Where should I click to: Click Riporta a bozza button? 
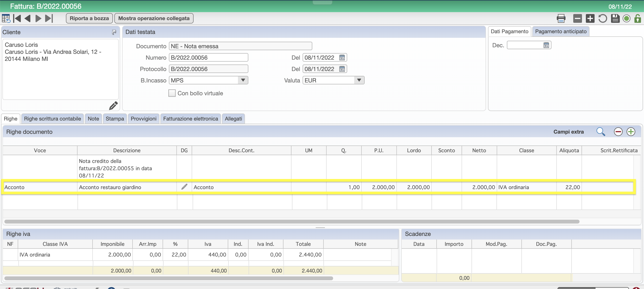click(x=89, y=18)
